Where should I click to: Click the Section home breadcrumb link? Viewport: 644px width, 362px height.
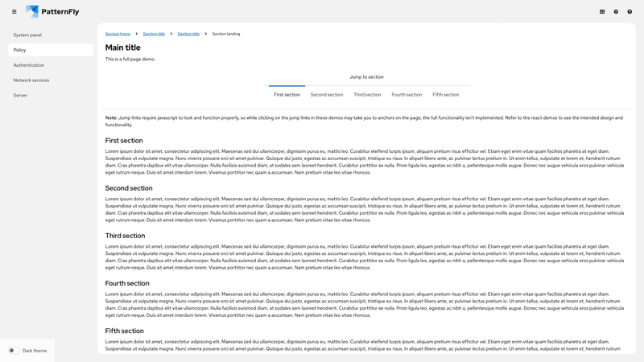coord(118,34)
